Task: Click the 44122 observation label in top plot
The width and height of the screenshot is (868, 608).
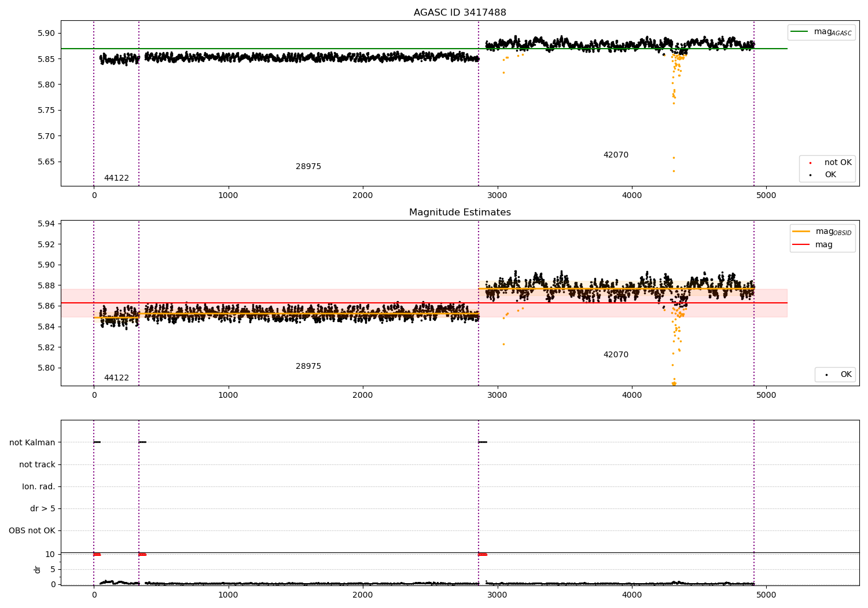Action: 116,178
